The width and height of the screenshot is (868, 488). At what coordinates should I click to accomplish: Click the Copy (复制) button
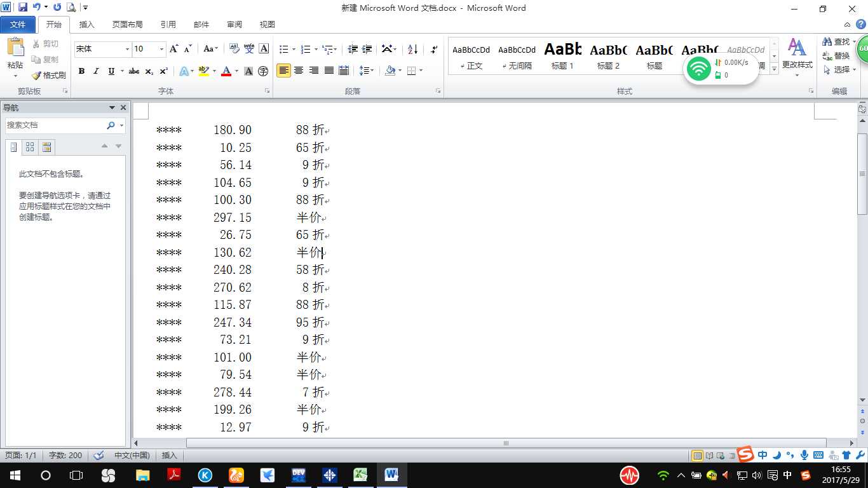click(x=46, y=59)
